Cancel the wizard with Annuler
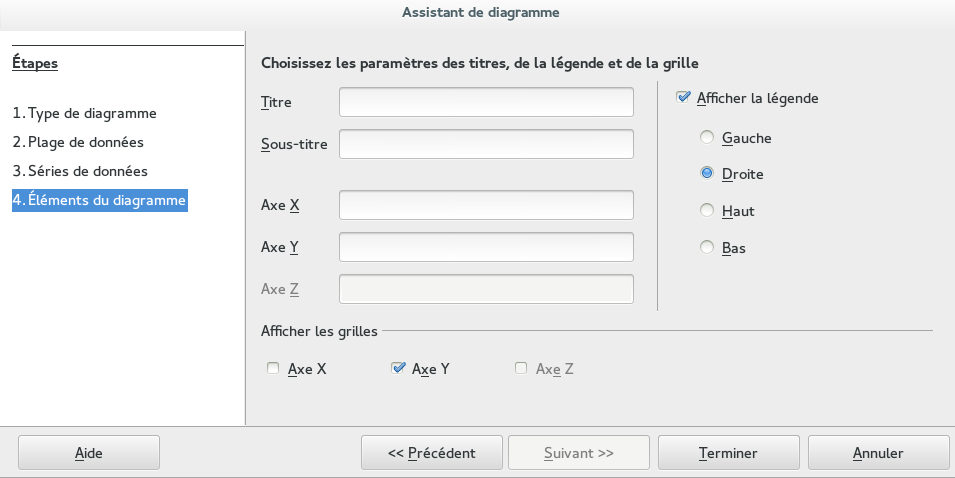This screenshot has height=478, width=955. point(878,453)
